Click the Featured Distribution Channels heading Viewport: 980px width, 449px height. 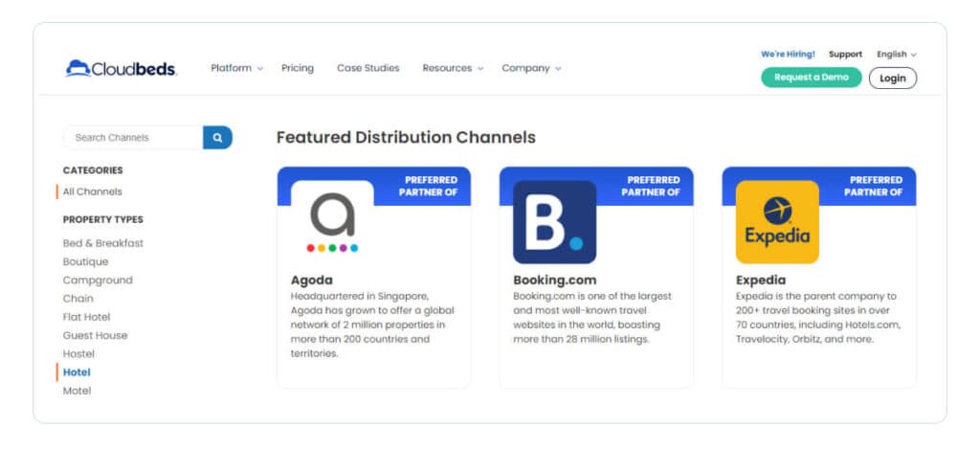[x=406, y=138]
